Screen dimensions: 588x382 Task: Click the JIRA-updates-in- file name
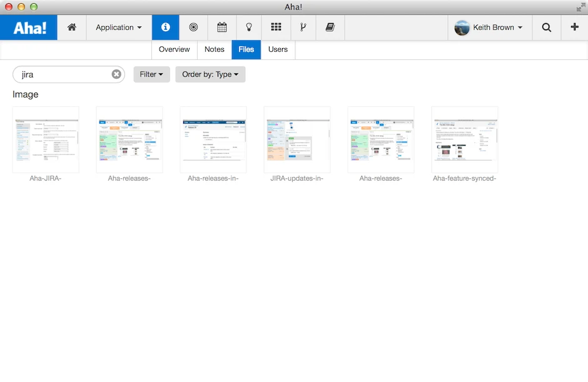click(297, 178)
